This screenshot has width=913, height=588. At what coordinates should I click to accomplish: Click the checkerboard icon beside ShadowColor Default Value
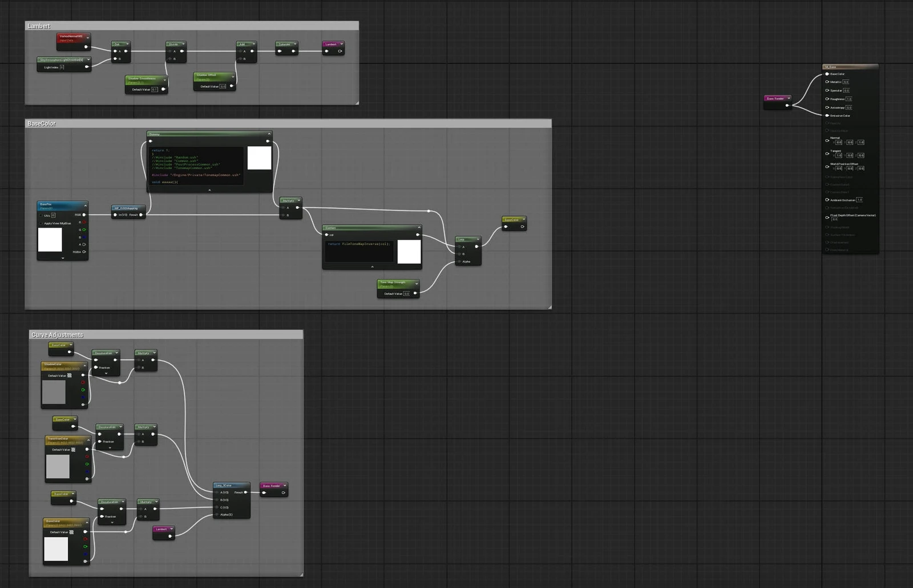(x=69, y=375)
